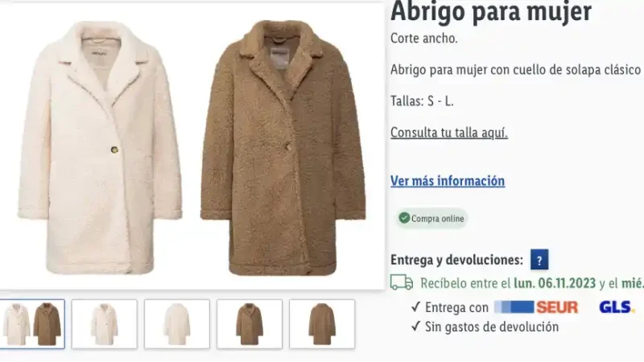Select the brown coat front view thumbnail
Image resolution: width=644 pixels, height=362 pixels.
[x=250, y=324]
